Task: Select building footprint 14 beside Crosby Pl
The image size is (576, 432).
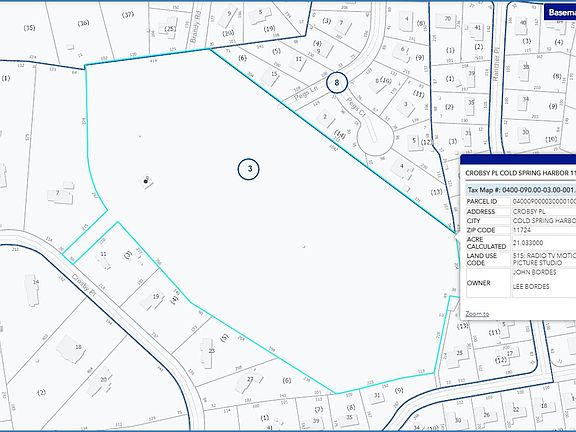Action: [x=32, y=289]
